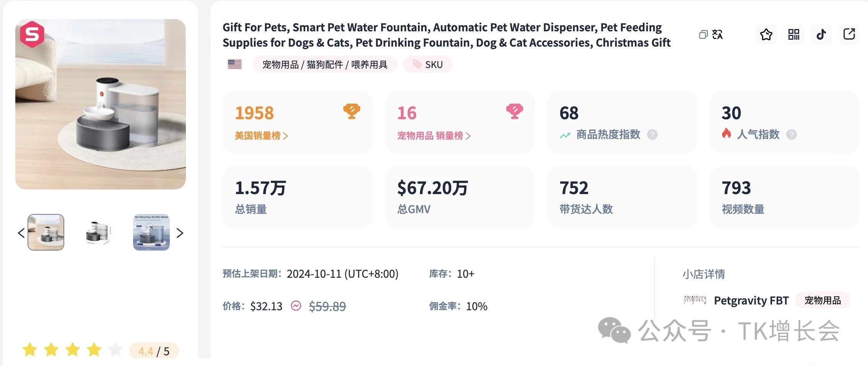Open external link icon

[x=849, y=34]
